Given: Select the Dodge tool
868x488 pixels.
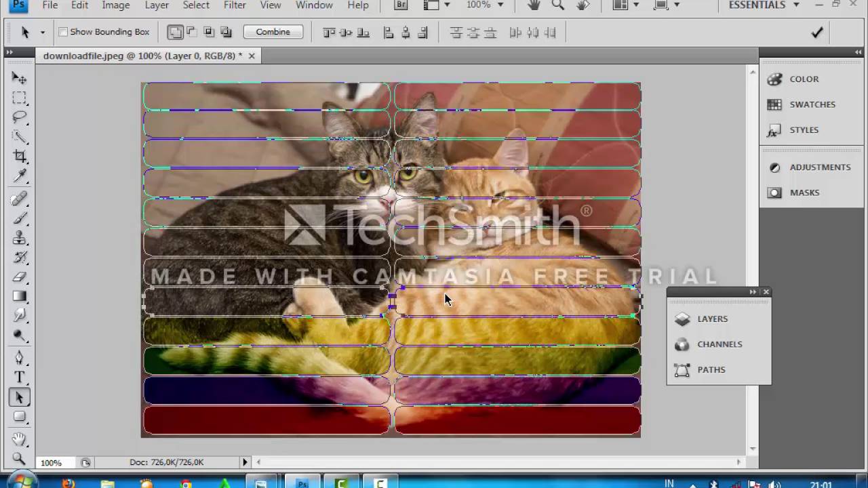Looking at the screenshot, I should pyautogui.click(x=19, y=335).
